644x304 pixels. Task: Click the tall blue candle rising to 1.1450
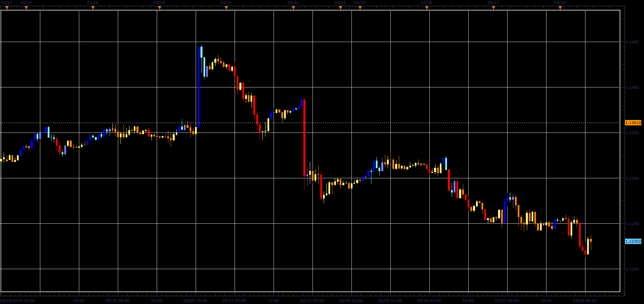point(199,87)
